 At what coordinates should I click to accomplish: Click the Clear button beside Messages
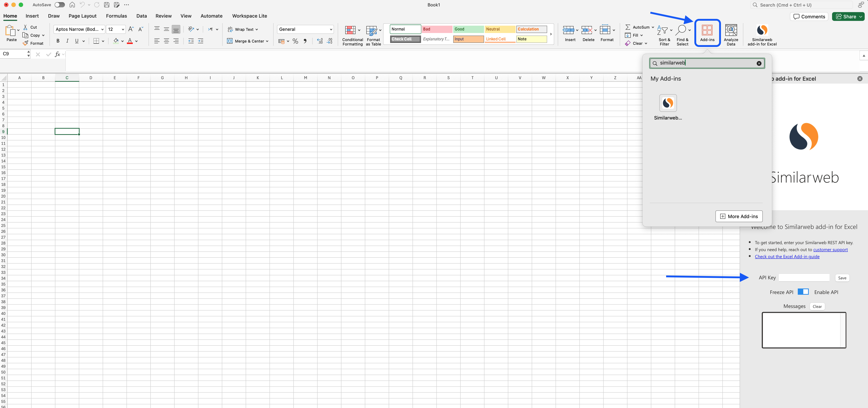[x=817, y=306]
